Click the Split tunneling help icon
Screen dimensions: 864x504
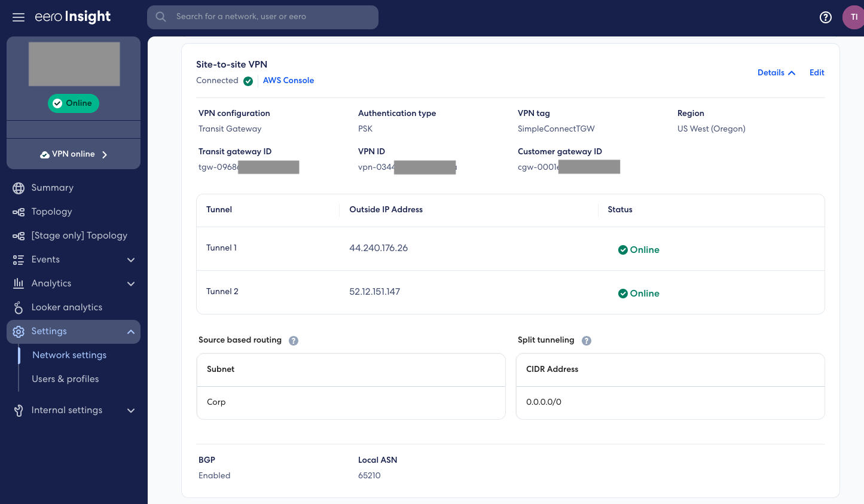586,340
